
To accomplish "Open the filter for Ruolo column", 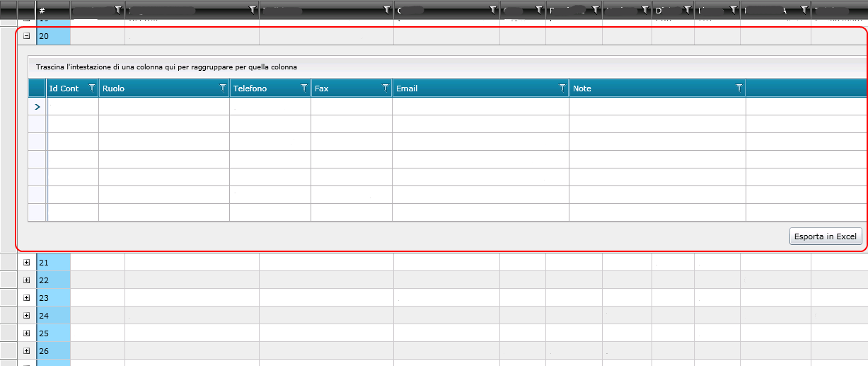I will pos(222,88).
